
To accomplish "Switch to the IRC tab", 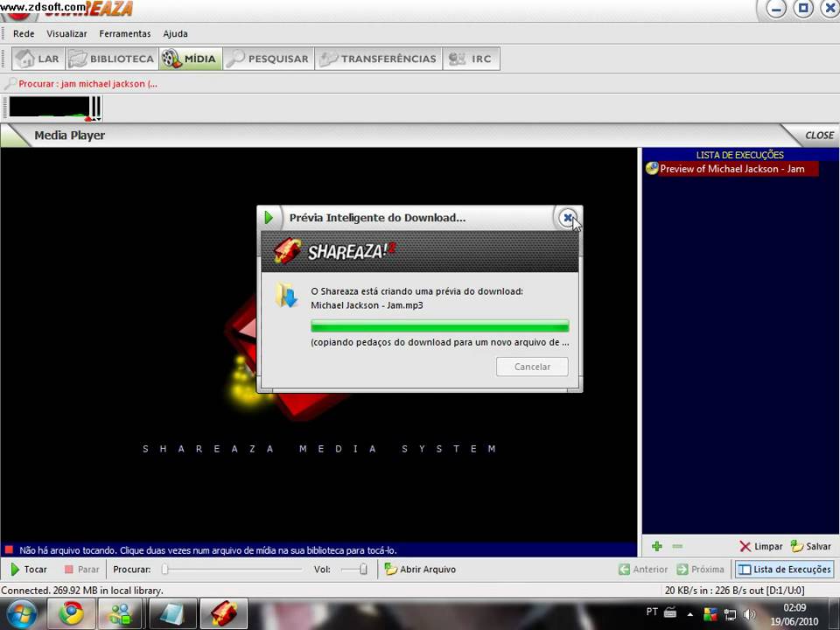I will pyautogui.click(x=471, y=59).
